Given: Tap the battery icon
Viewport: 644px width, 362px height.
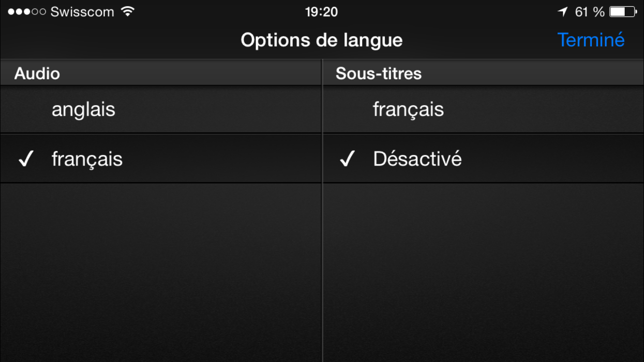Looking at the screenshot, I should (623, 12).
